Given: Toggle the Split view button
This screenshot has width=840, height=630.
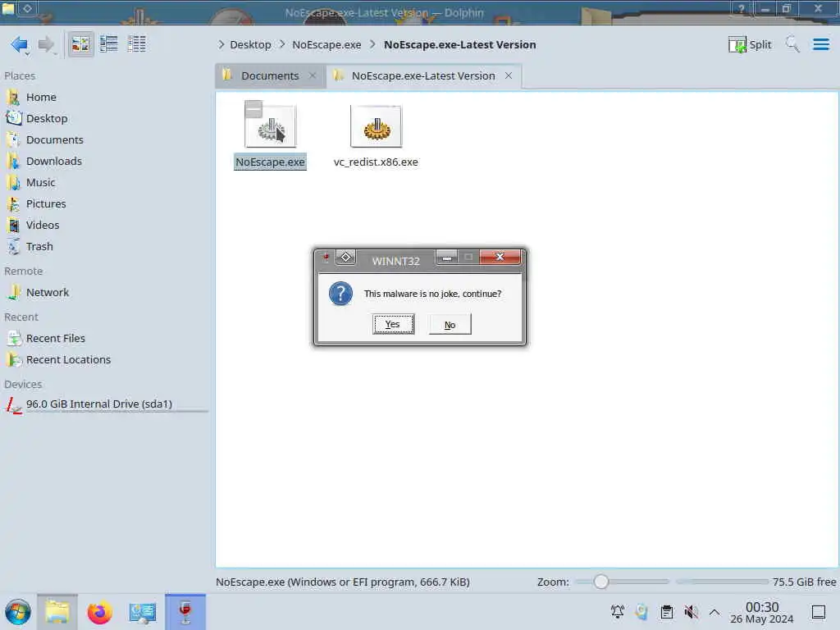Looking at the screenshot, I should 750,44.
